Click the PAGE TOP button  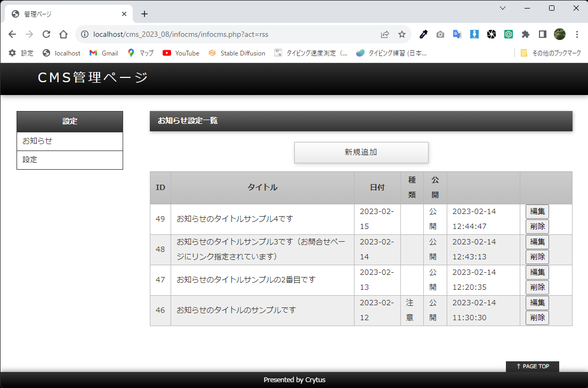[x=532, y=366]
